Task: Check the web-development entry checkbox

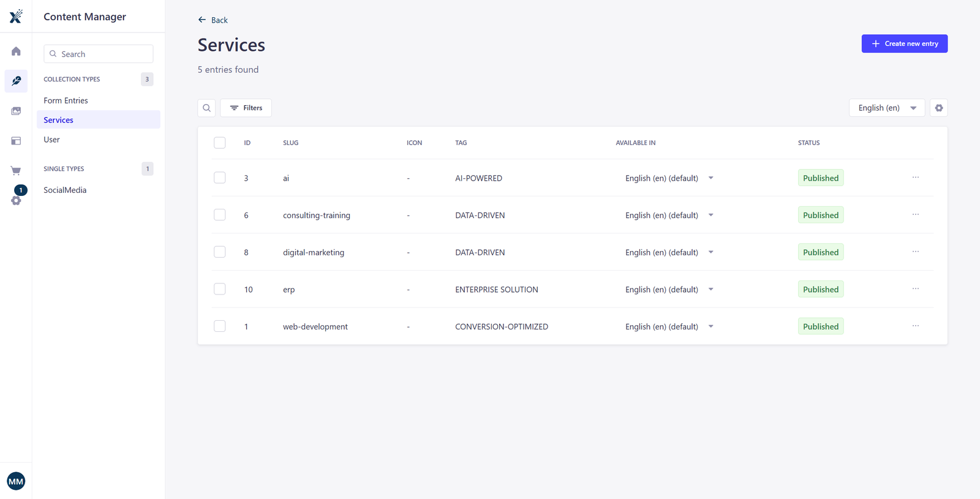Action: point(219,326)
